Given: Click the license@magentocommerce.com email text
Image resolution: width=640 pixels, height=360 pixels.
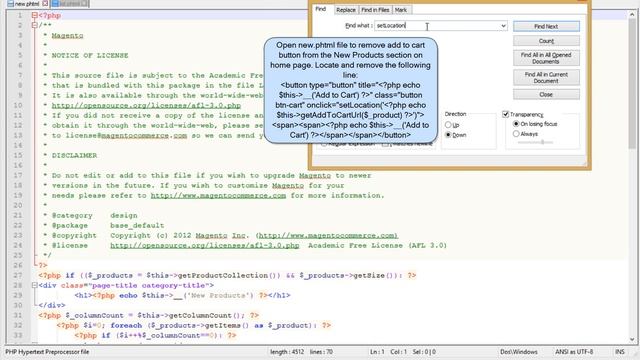Looking at the screenshot, I should [x=127, y=136].
